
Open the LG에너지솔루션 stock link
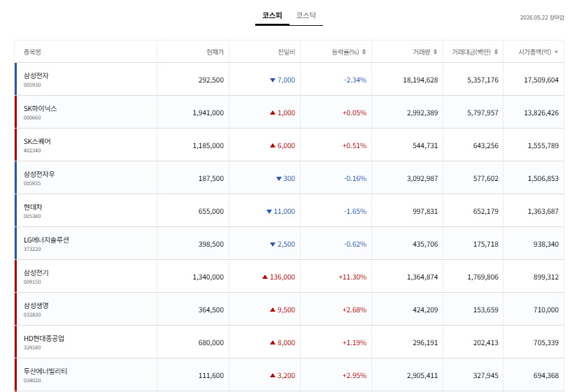[x=47, y=240]
